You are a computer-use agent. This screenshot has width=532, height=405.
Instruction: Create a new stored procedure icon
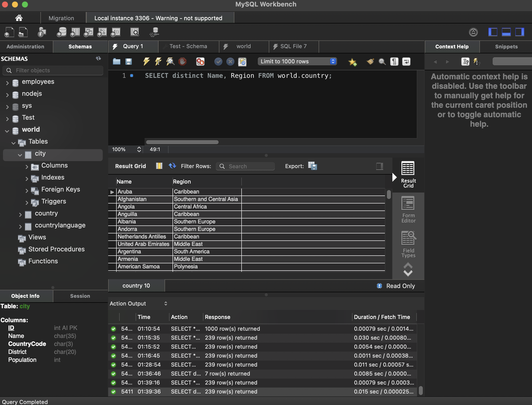coord(102,32)
